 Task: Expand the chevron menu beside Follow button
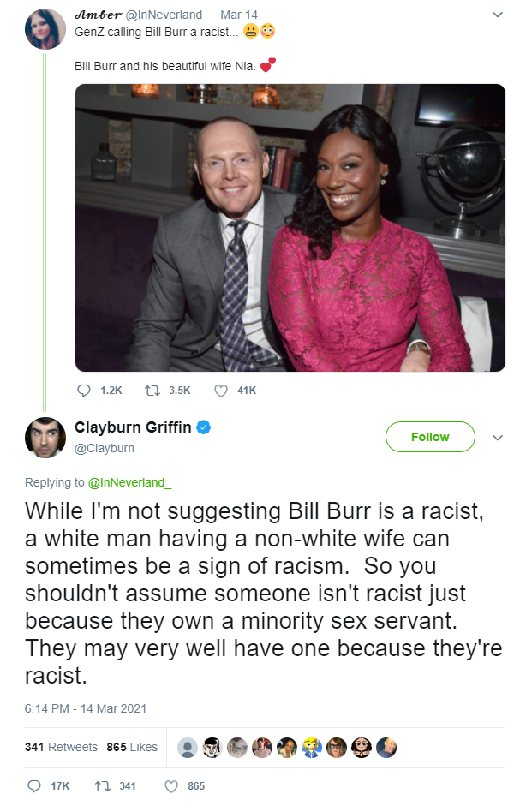tap(498, 438)
